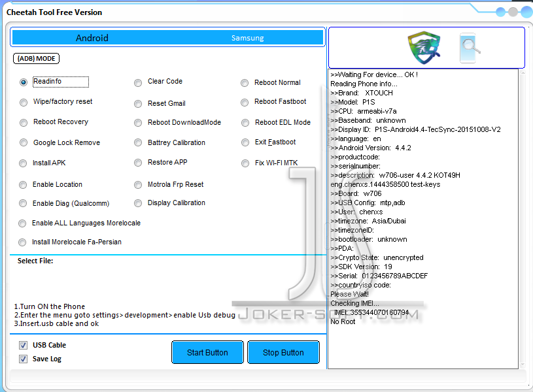This screenshot has height=392, width=533.
Task: Select Display Calibration radio button
Action: coord(138,203)
